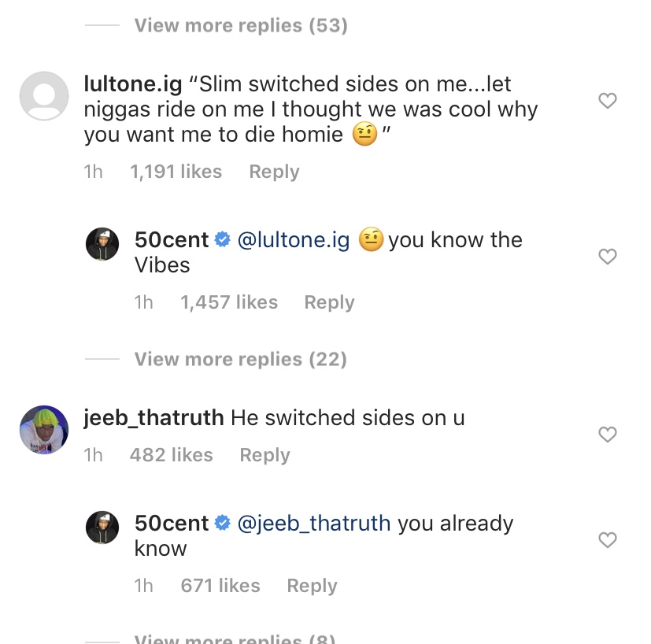View the 1,457 likes list
Image resolution: width=651 pixels, height=644 pixels.
pos(229,302)
